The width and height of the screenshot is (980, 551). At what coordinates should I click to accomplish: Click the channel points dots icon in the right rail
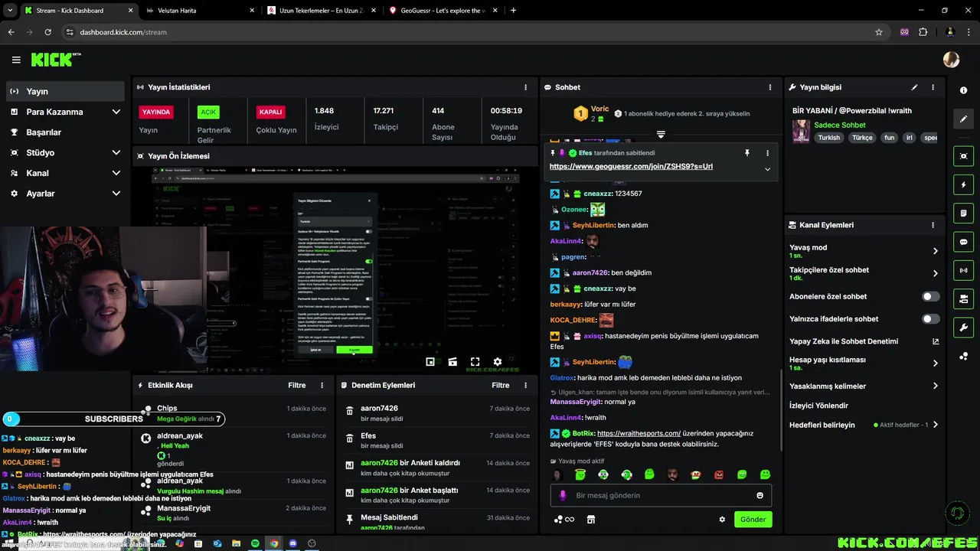click(x=963, y=356)
